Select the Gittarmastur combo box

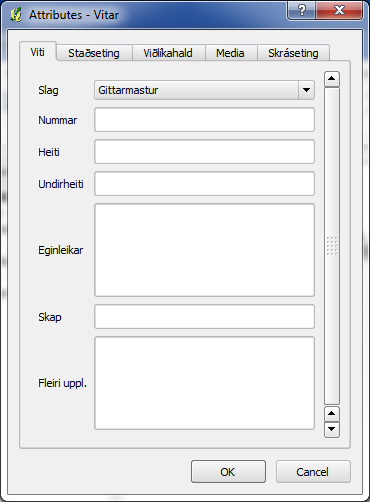click(x=204, y=90)
